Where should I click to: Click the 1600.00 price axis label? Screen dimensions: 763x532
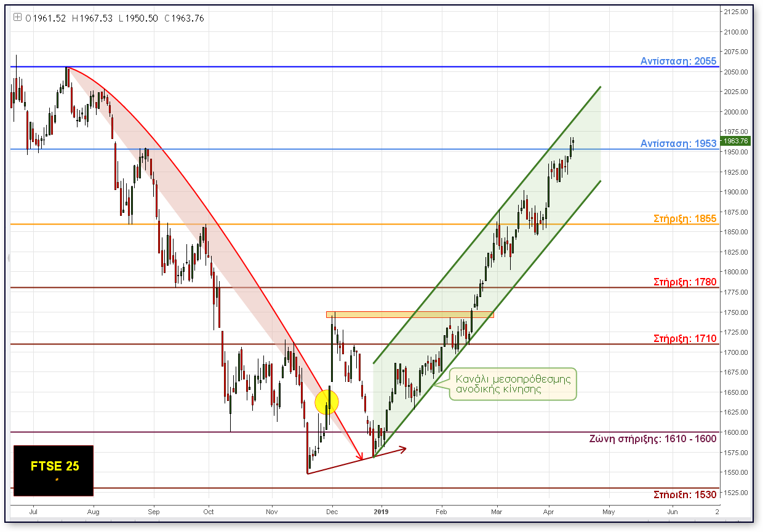pyautogui.click(x=736, y=432)
